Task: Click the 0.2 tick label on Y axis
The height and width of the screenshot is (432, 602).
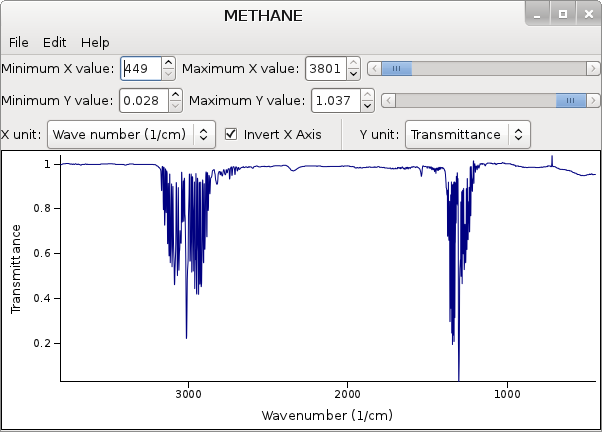Action: 42,343
